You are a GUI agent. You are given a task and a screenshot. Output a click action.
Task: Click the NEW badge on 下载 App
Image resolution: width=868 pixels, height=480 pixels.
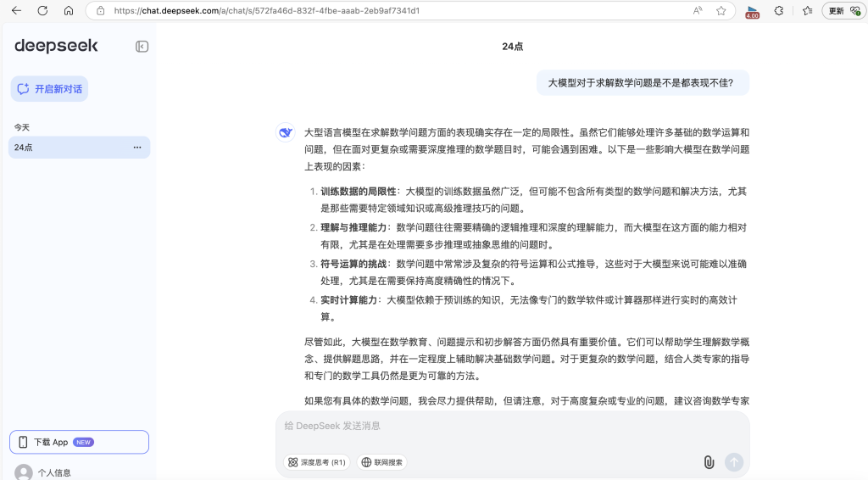pos(84,443)
